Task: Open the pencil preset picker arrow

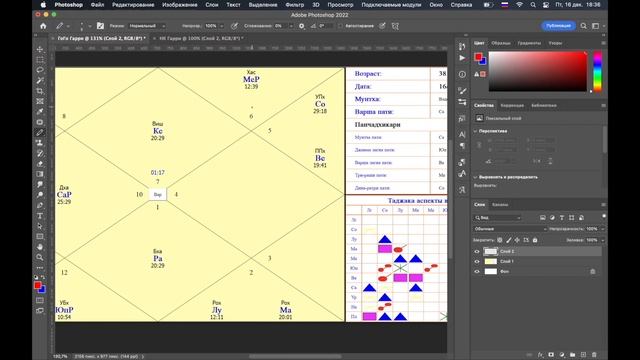Action: (68, 26)
